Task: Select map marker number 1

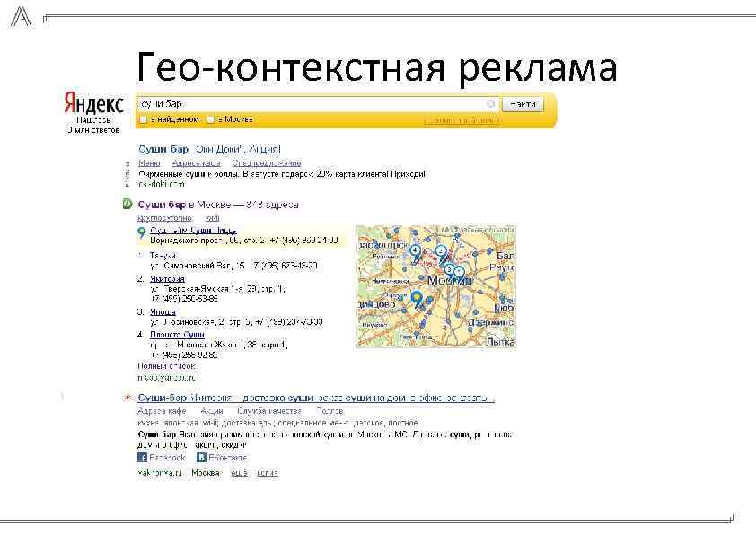Action: click(460, 273)
